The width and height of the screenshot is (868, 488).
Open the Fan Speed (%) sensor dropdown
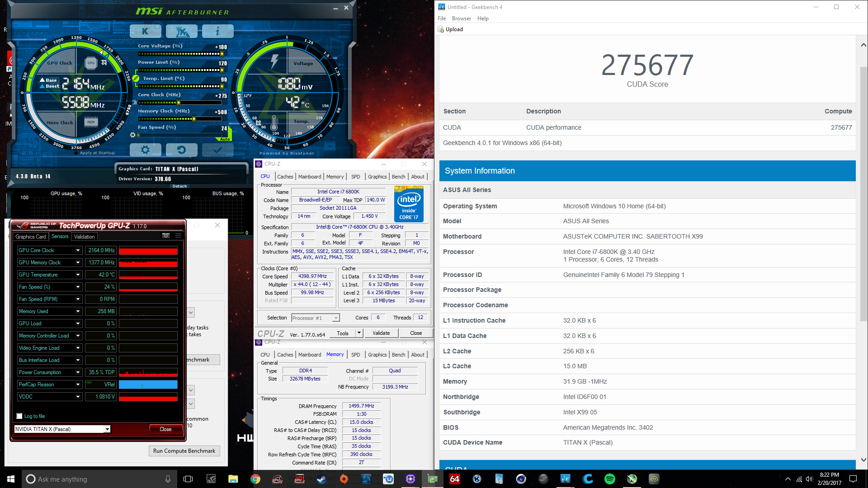pyautogui.click(x=78, y=287)
